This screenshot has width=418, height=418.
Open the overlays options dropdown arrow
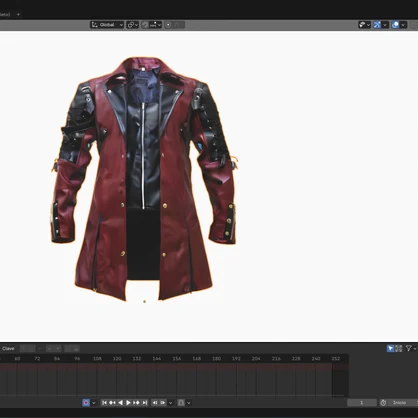coord(403,25)
